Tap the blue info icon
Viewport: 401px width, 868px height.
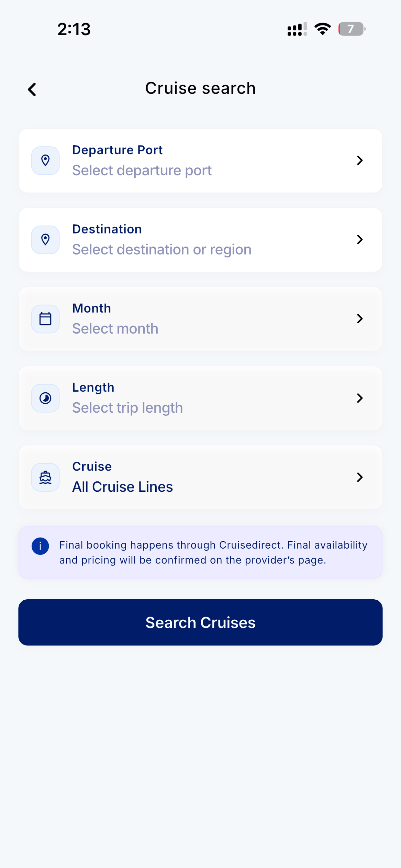coord(40,546)
